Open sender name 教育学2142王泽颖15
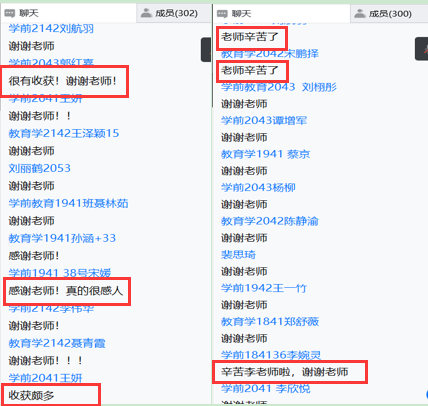This screenshot has height=406, width=428. click(x=64, y=133)
